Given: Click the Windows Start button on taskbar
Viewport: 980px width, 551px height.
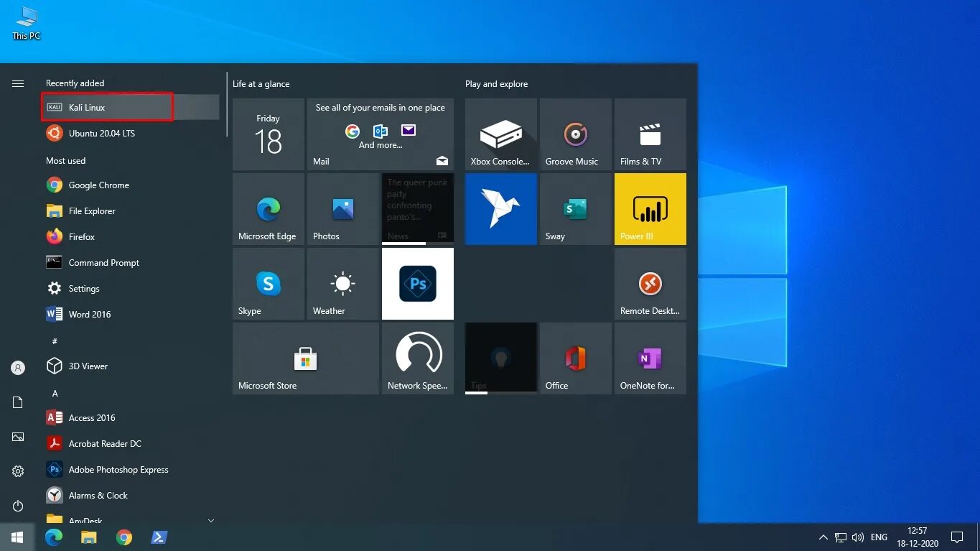Looking at the screenshot, I should pyautogui.click(x=17, y=537).
